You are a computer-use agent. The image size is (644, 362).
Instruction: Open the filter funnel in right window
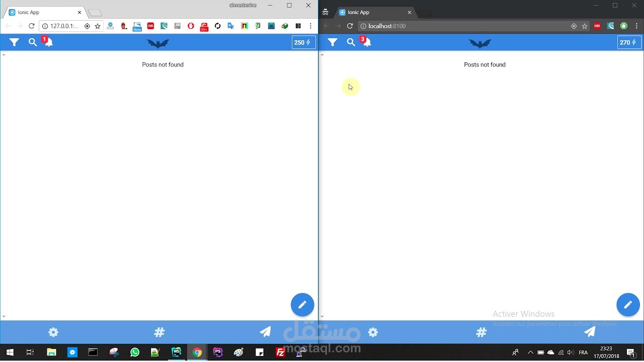tap(333, 43)
